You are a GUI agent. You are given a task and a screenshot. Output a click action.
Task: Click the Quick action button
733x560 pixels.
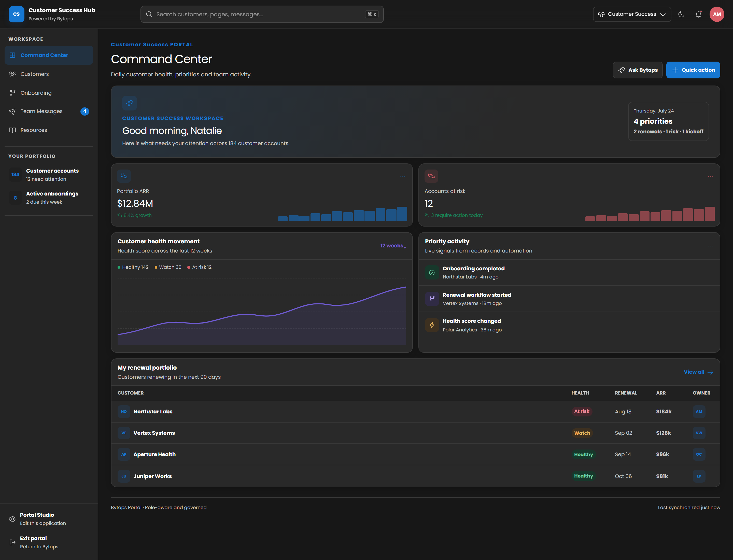click(x=693, y=70)
